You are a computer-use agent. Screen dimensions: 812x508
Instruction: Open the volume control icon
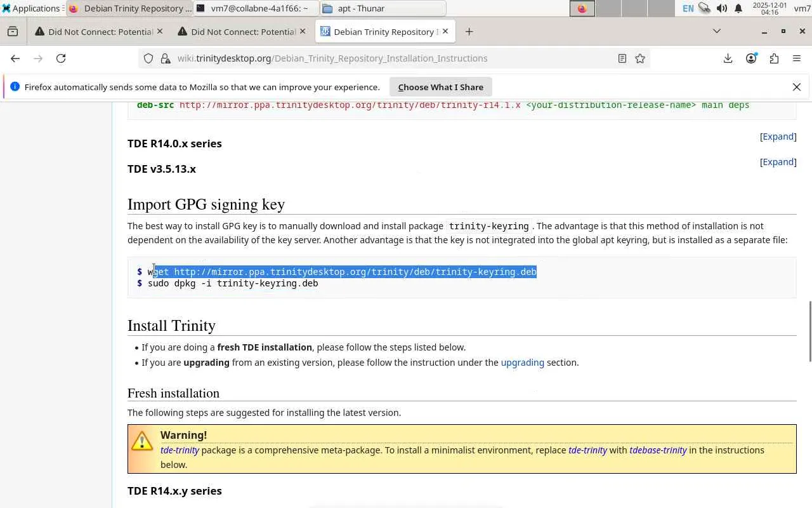pos(721,8)
